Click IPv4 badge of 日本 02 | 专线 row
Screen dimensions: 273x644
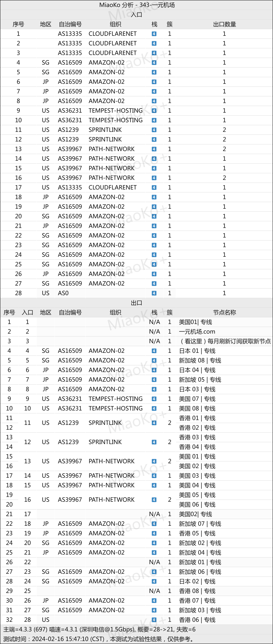[x=154, y=582]
